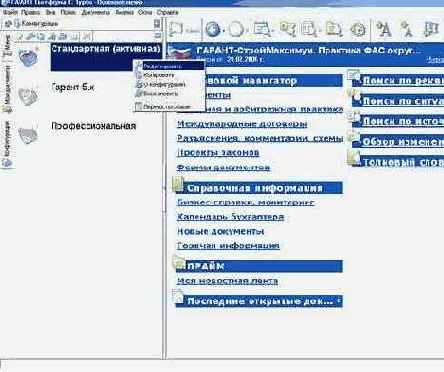Click the blue Back arrow toolbar button
Image resolution: width=444 pixels, height=372 pixels.
pyautogui.click(x=213, y=29)
